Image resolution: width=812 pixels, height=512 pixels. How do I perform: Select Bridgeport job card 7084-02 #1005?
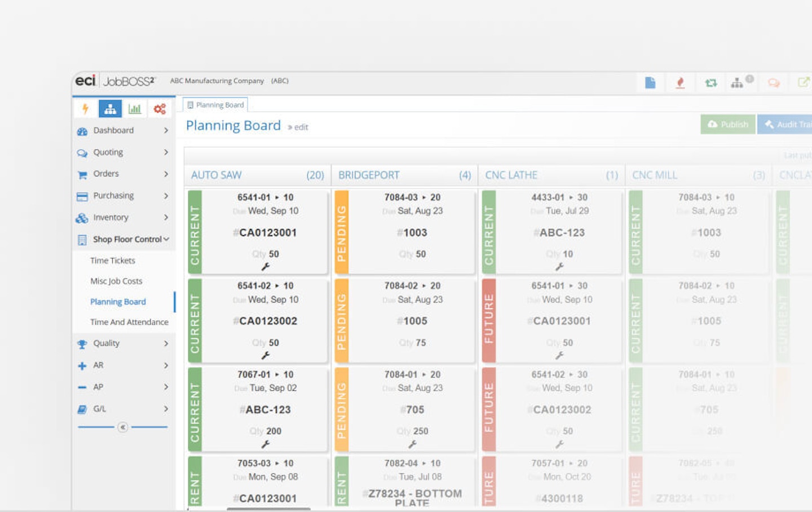(405, 321)
